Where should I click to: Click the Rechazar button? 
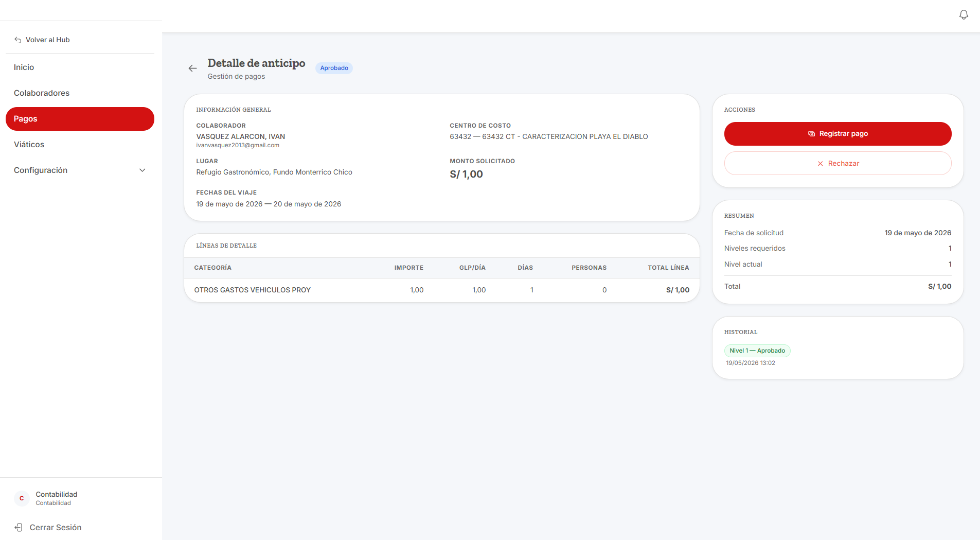point(838,163)
